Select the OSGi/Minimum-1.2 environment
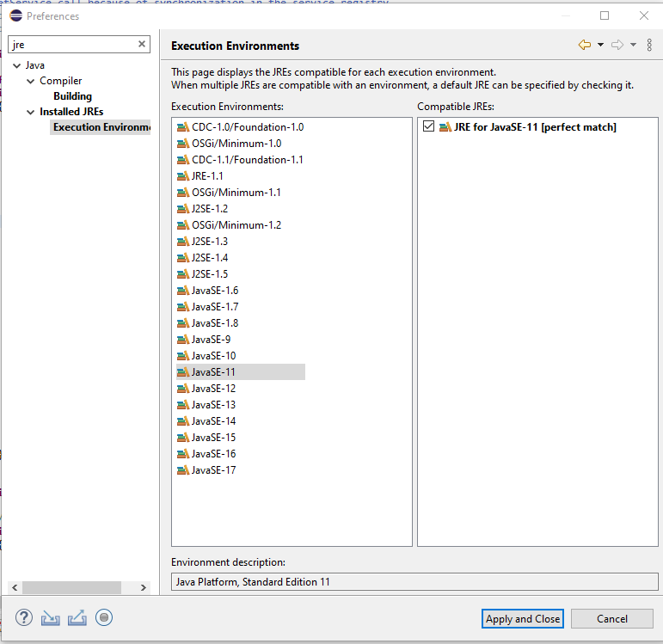663x644 pixels. pyautogui.click(x=230, y=225)
